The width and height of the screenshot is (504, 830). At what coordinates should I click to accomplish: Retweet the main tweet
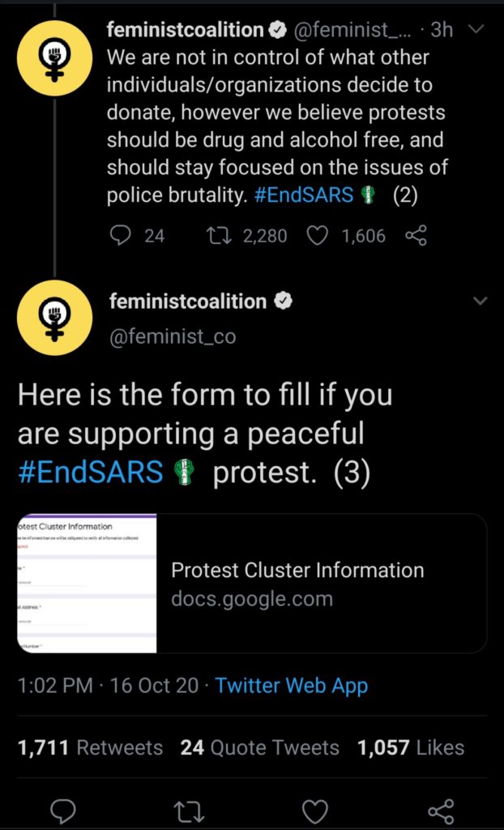point(187,809)
